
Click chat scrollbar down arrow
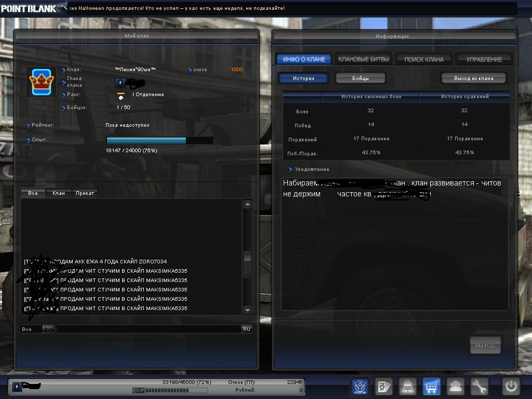coord(247,310)
